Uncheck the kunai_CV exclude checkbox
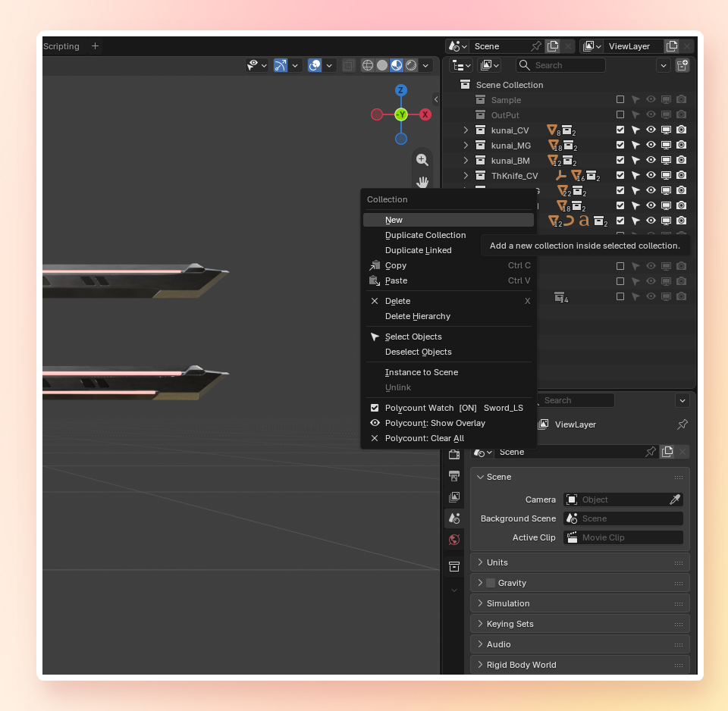 tap(620, 130)
